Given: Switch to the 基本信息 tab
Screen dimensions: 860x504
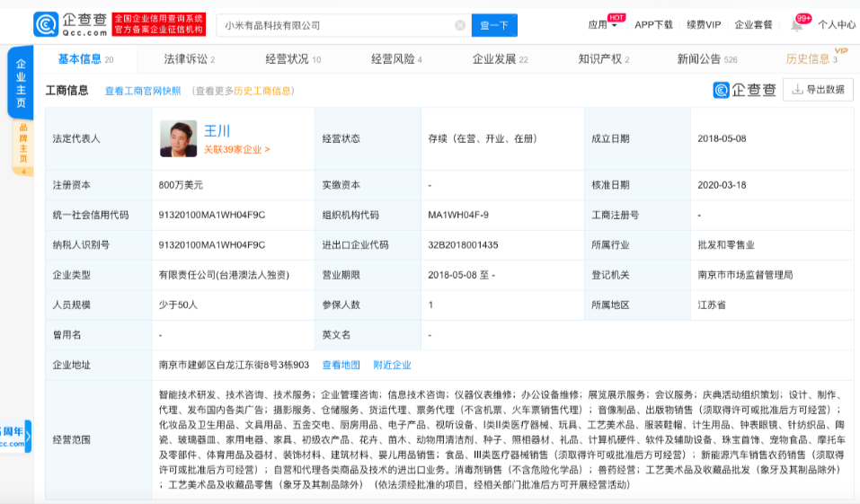Looking at the screenshot, I should pyautogui.click(x=85, y=59).
